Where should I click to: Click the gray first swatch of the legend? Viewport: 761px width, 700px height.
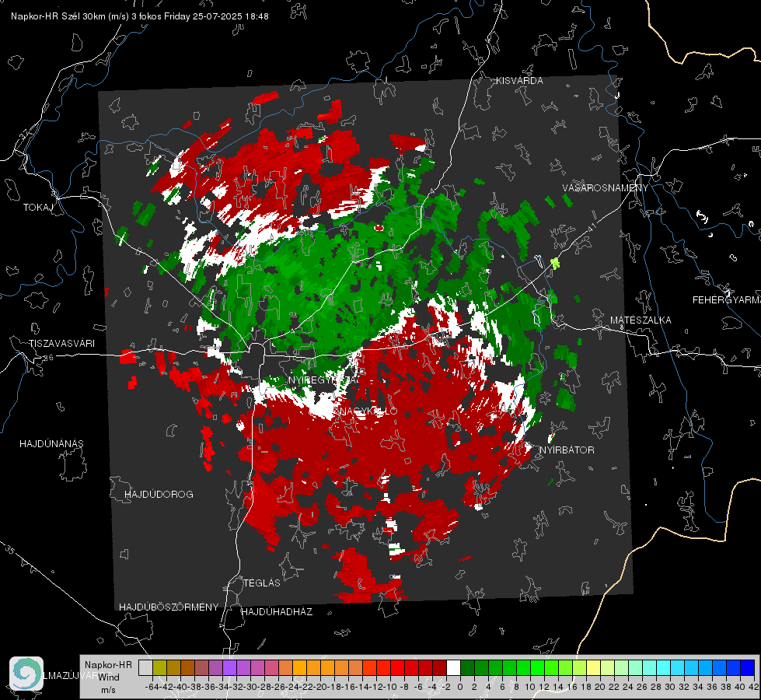click(x=145, y=668)
